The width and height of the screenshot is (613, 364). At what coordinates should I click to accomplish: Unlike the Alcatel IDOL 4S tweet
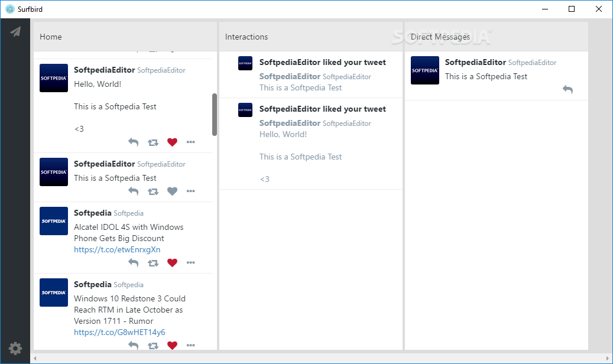coord(172,263)
